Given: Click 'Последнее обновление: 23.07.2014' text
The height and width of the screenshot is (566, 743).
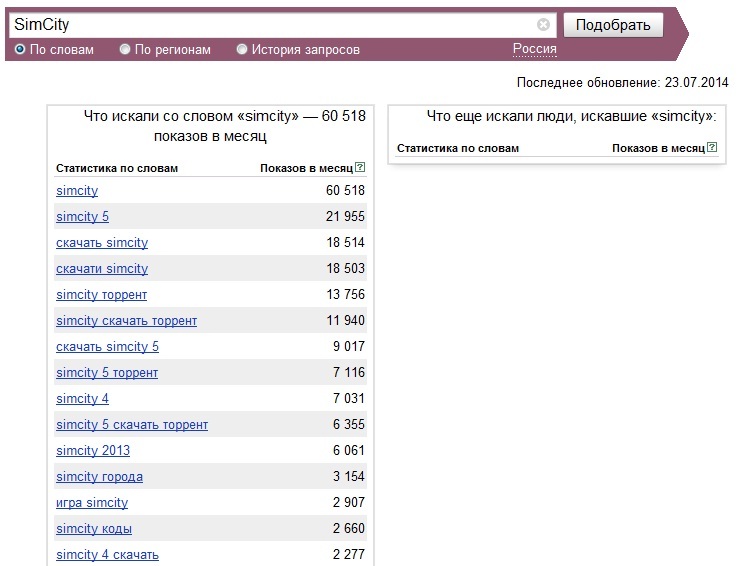Looking at the screenshot, I should coord(622,82).
